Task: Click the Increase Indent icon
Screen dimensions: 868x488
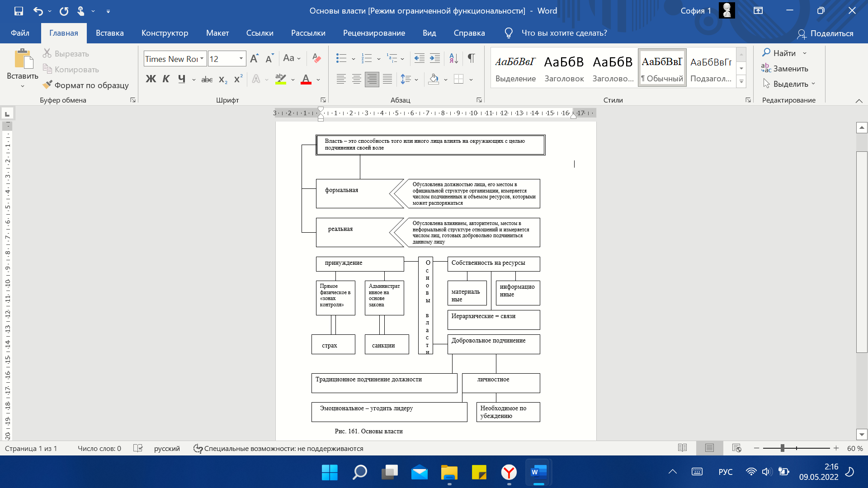Action: point(435,58)
